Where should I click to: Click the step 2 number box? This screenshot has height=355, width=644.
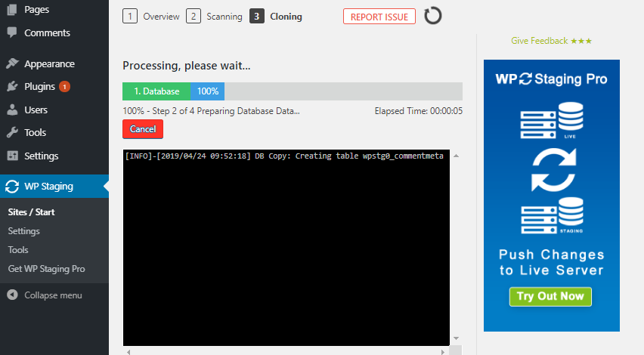click(194, 17)
